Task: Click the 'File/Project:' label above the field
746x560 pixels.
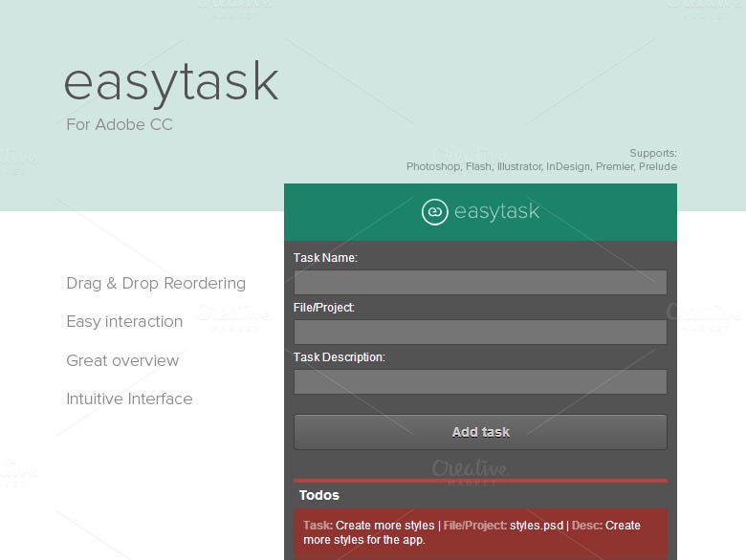Action: click(x=323, y=308)
